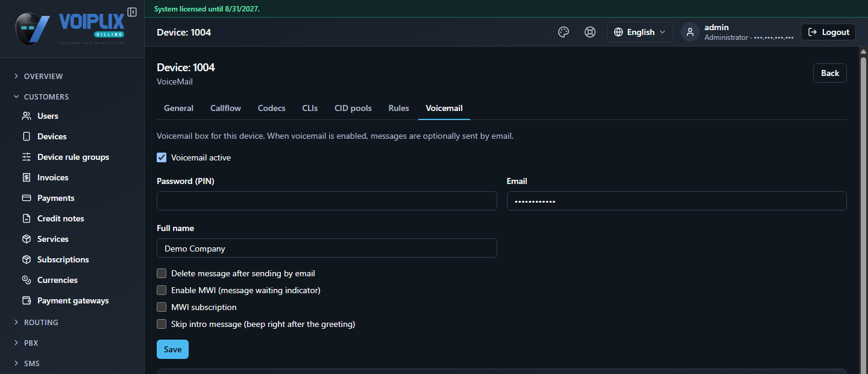The width and height of the screenshot is (868, 374).
Task: Uncheck the Voicemail active checkbox
Action: [162, 157]
